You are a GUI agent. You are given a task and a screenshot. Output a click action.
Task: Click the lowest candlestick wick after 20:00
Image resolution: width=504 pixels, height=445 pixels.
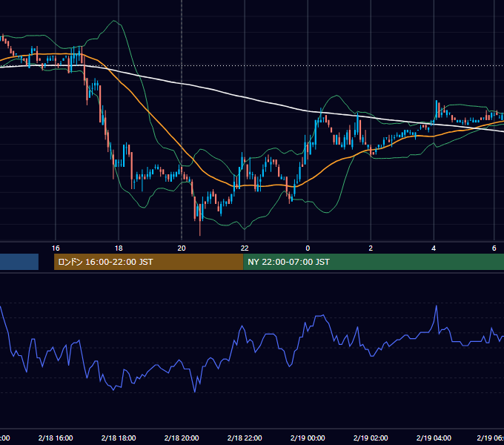[200, 230]
